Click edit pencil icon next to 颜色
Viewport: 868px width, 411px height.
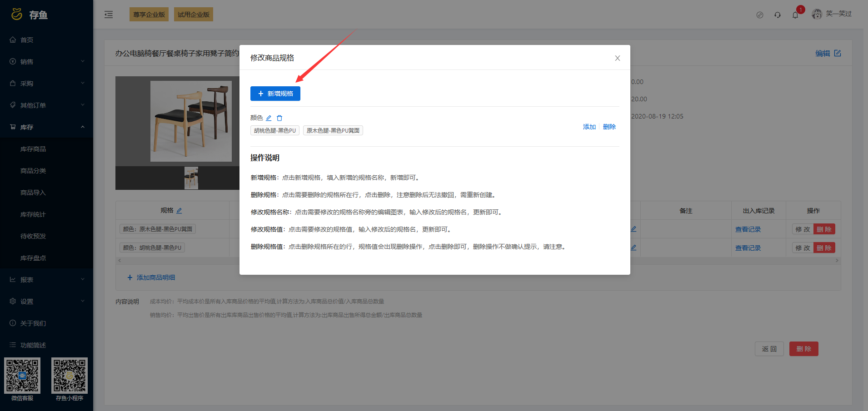click(269, 118)
